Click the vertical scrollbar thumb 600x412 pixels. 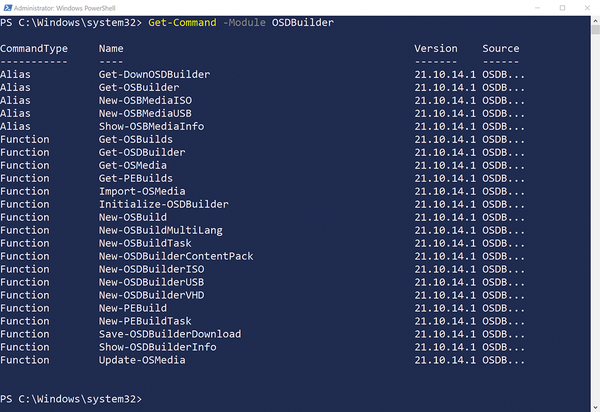click(x=595, y=30)
